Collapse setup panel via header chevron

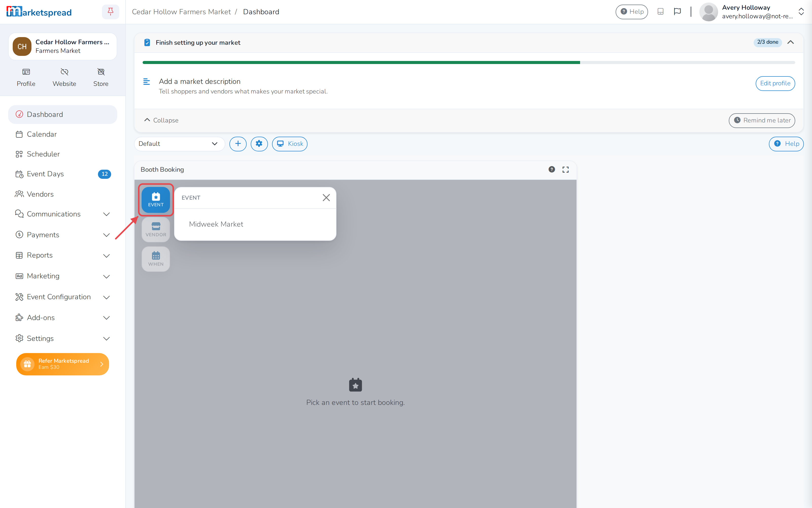(790, 42)
